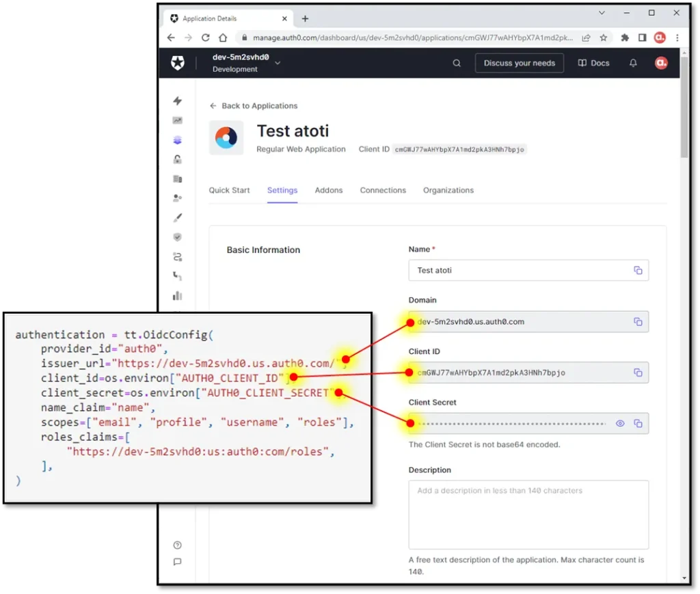Switch to Organizations tab
The width and height of the screenshot is (700, 594).
click(x=448, y=190)
